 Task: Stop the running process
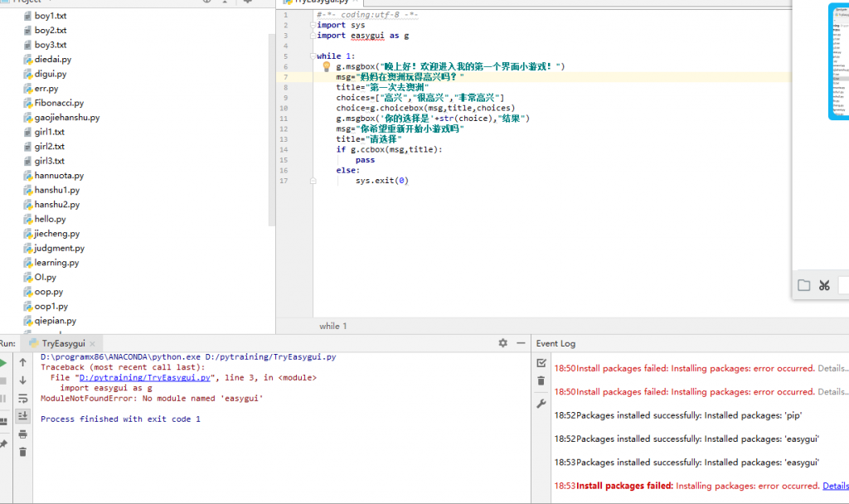(5, 380)
